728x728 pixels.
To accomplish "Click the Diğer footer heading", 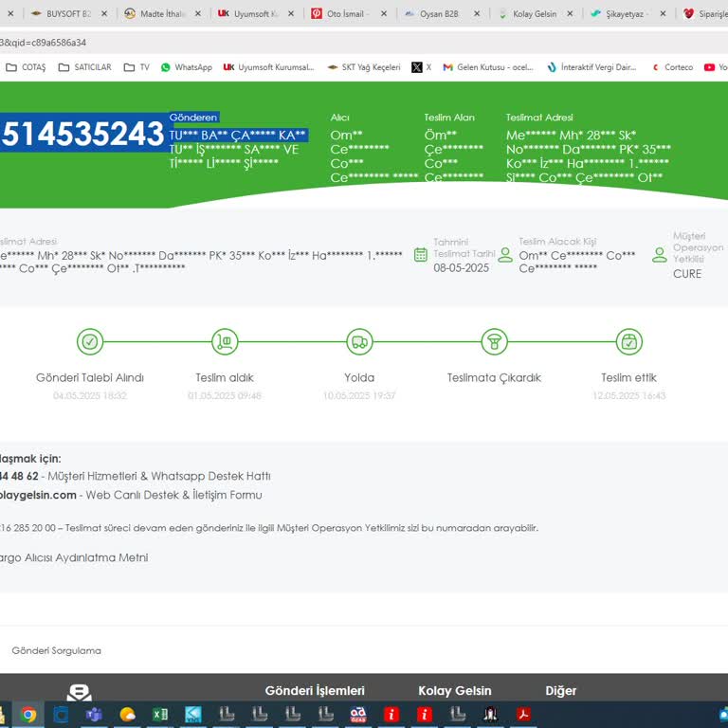I will tap(561, 690).
